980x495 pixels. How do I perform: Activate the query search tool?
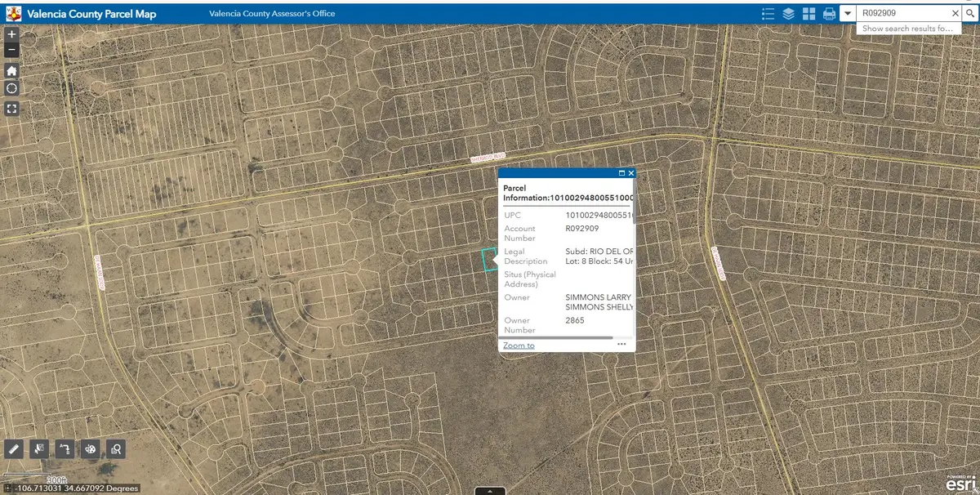tap(116, 448)
